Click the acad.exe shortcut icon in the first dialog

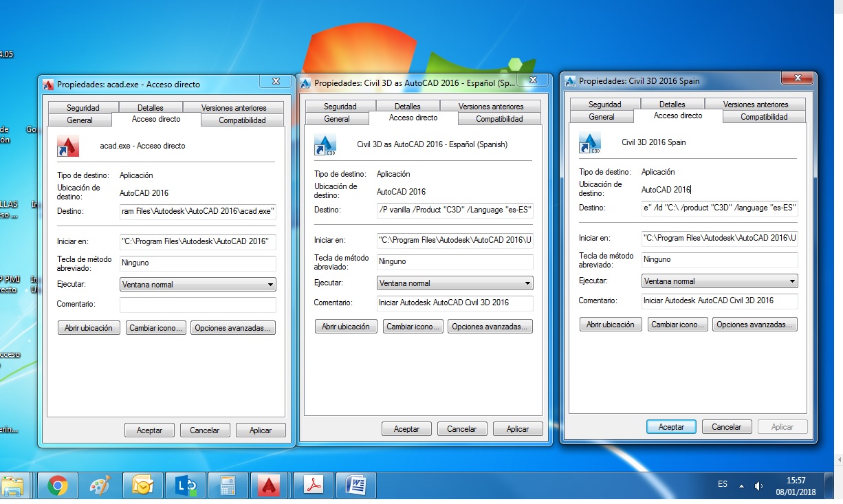click(x=68, y=146)
